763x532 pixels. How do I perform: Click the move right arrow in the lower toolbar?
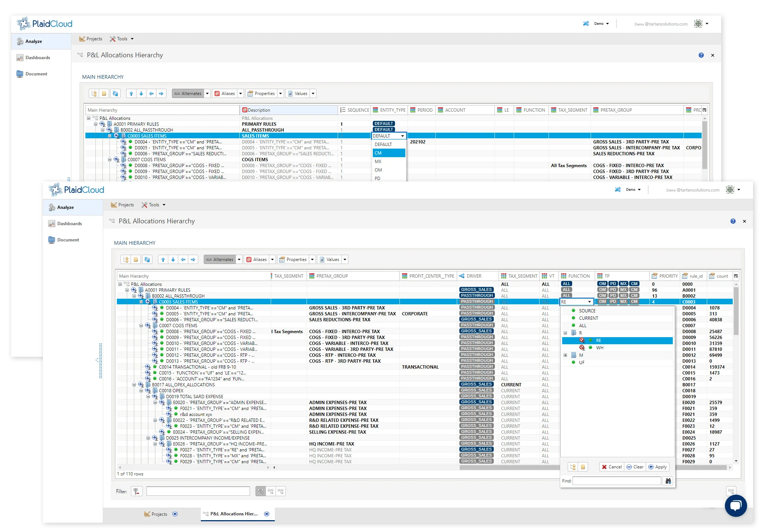(x=193, y=260)
